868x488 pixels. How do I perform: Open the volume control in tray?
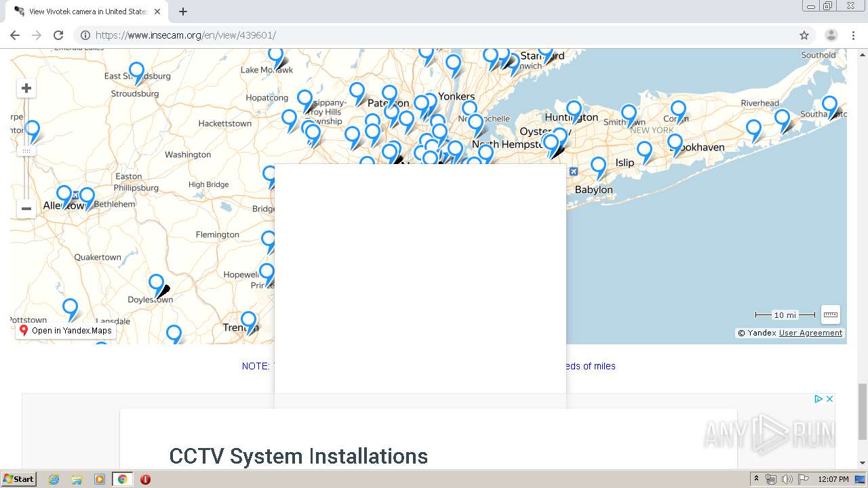click(x=787, y=479)
